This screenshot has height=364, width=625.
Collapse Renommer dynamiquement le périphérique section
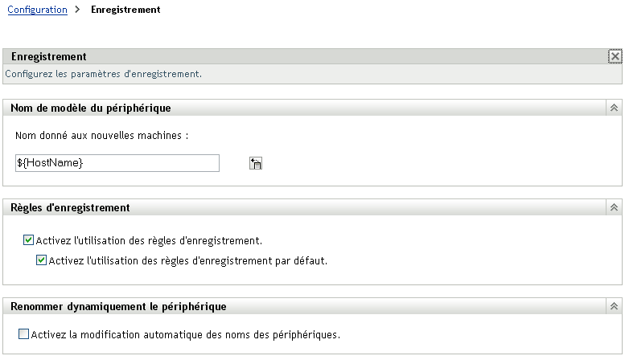pyautogui.click(x=614, y=306)
